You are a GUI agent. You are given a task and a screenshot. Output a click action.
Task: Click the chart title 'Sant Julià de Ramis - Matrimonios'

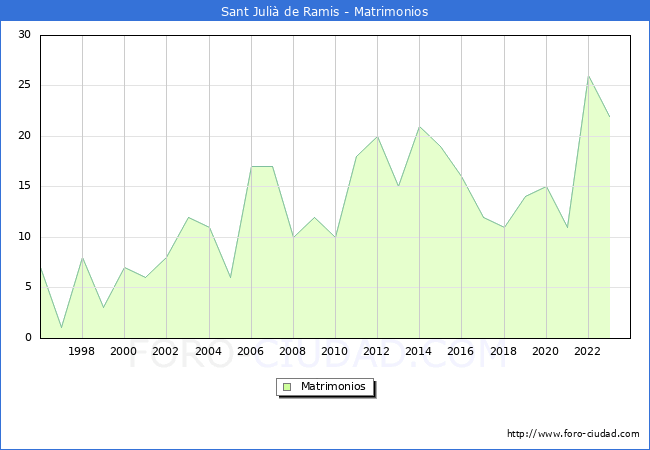click(325, 11)
